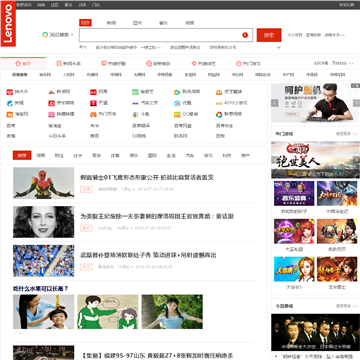Viewport: 360px width, 360px height.
Task: Click the 斗鱼 site icon
Action: 135,114
